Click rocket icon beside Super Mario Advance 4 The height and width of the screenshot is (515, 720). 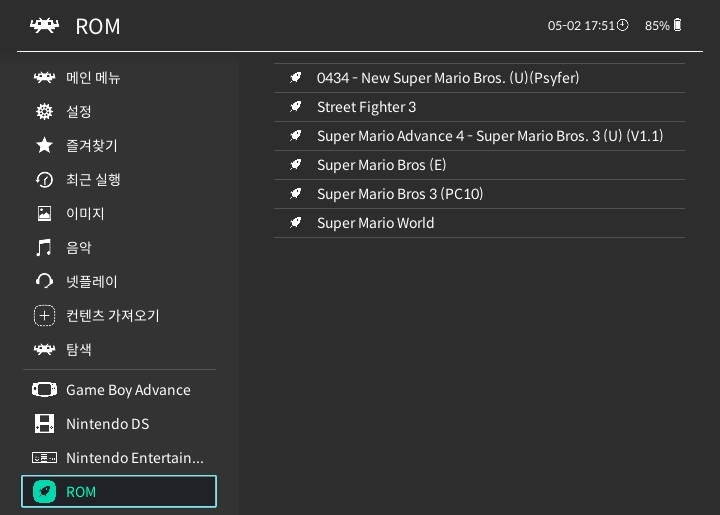pos(296,136)
